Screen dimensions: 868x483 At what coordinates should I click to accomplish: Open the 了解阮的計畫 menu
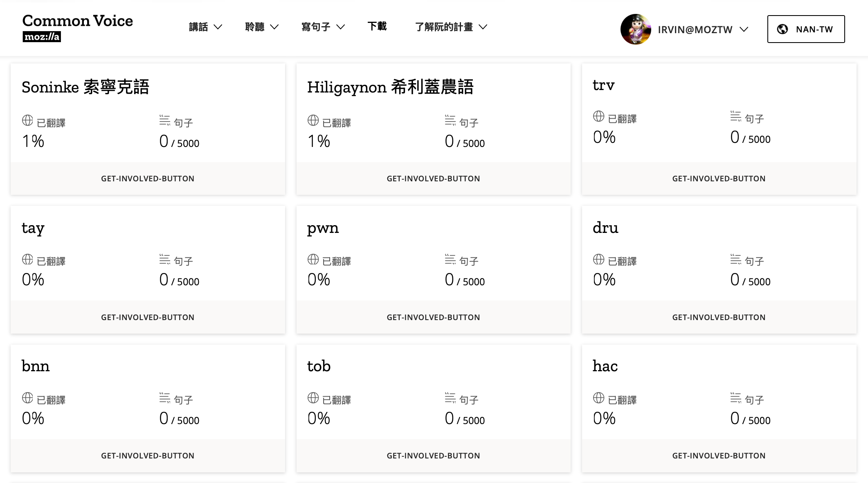click(x=451, y=27)
